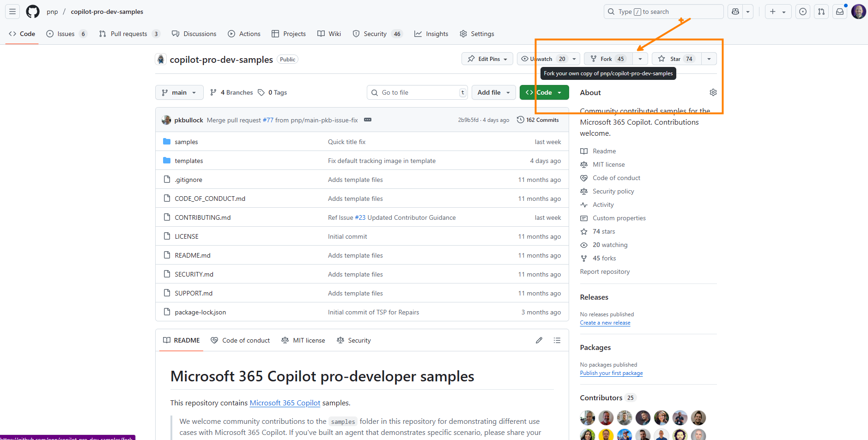Switch to the Pull requests tab
Screen dimensions: 868x440
129,34
